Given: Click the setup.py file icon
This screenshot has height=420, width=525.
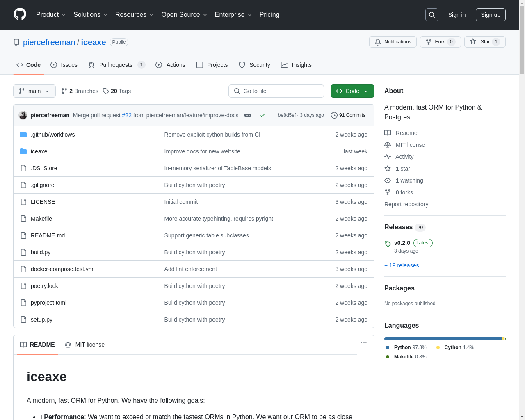Looking at the screenshot, I should click(23, 320).
